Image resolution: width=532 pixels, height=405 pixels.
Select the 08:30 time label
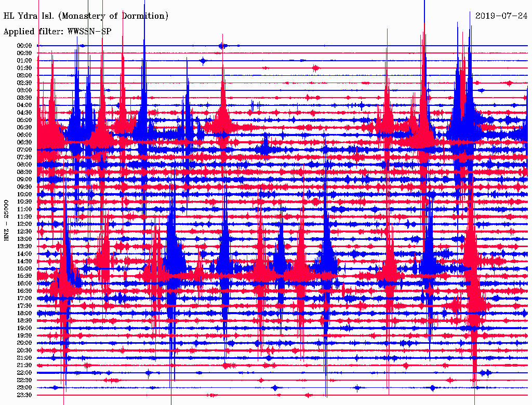(x=24, y=172)
